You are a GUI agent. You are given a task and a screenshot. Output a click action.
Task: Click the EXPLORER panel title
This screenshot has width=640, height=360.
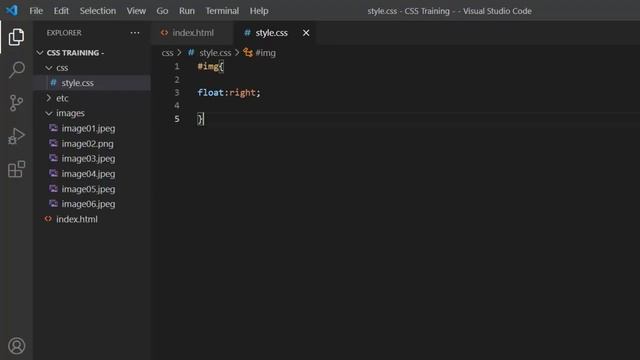64,33
